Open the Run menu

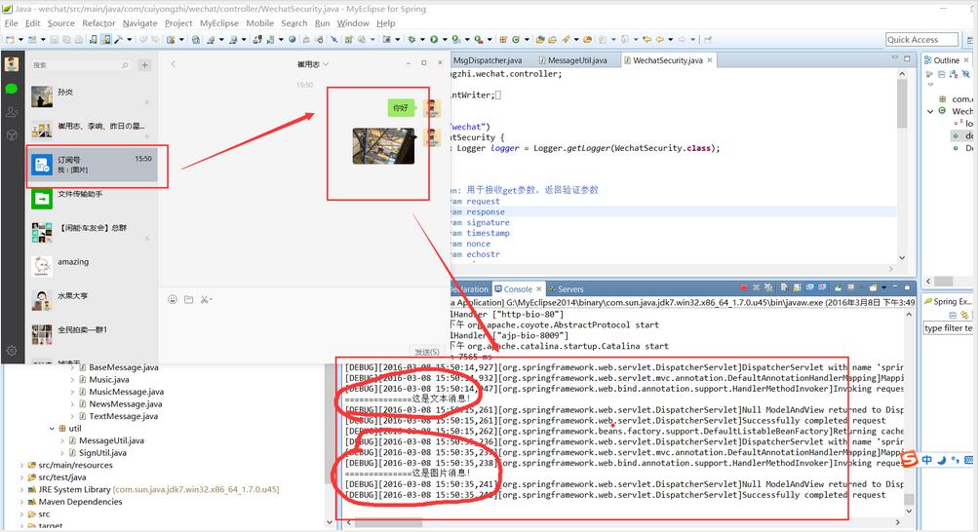(x=322, y=23)
